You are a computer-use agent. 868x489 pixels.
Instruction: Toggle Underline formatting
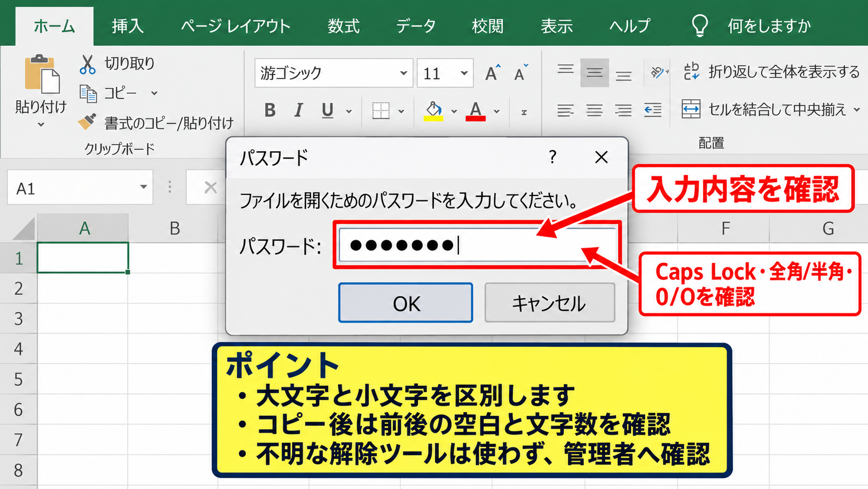pyautogui.click(x=327, y=110)
